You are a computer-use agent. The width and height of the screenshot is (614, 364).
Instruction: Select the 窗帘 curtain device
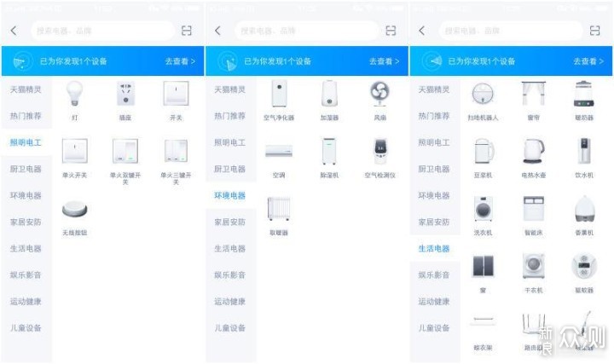534,95
